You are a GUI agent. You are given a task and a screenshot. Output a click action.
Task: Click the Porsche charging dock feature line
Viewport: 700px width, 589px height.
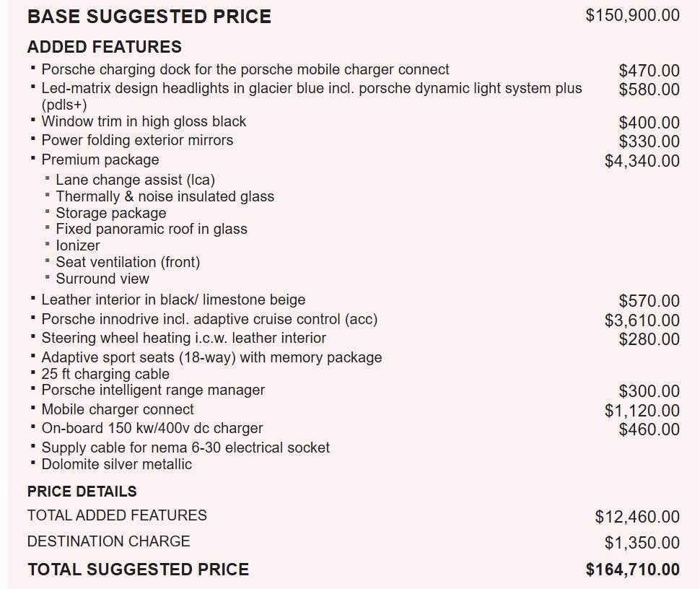(245, 69)
